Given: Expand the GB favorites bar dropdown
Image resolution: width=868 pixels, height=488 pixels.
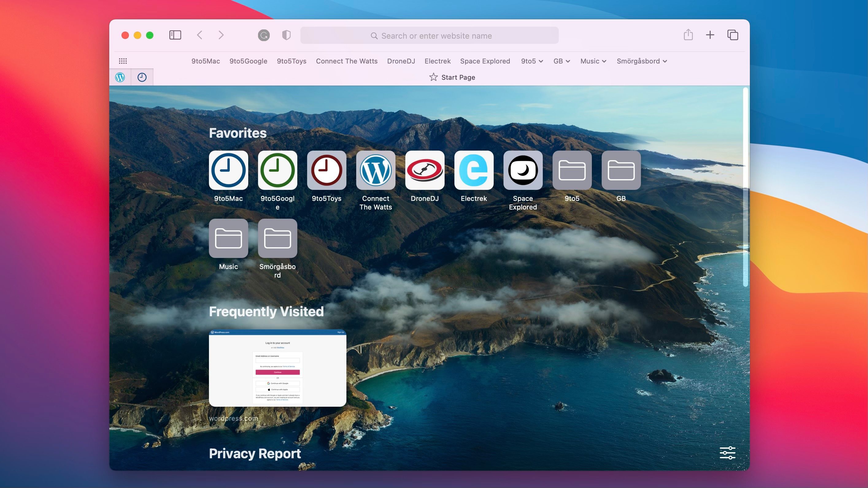Looking at the screenshot, I should point(561,61).
